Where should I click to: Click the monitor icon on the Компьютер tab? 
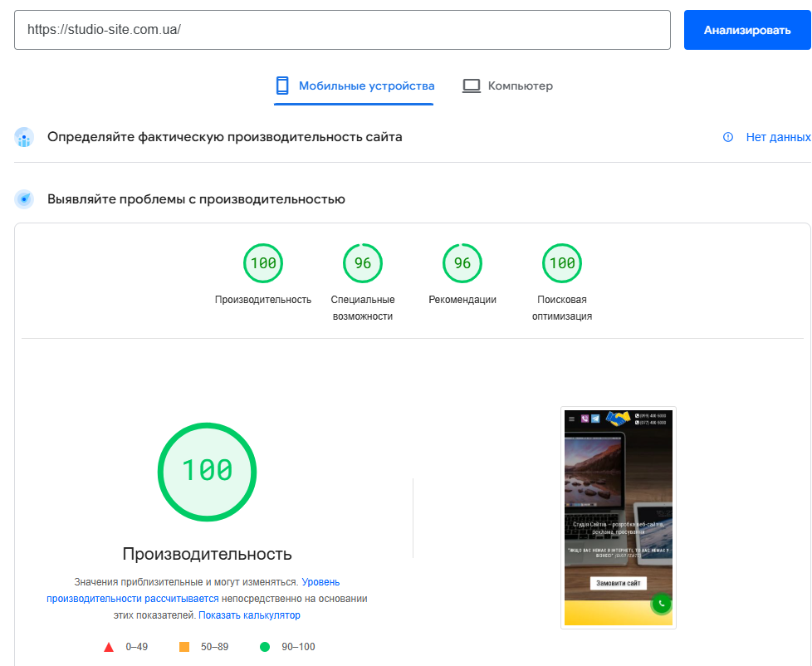(x=472, y=84)
